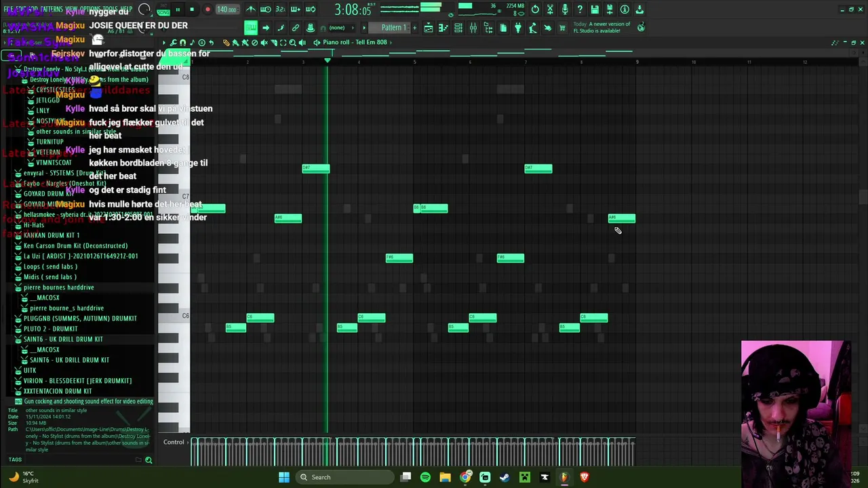
Task: Pause playback with the pause button
Action: (178, 9)
